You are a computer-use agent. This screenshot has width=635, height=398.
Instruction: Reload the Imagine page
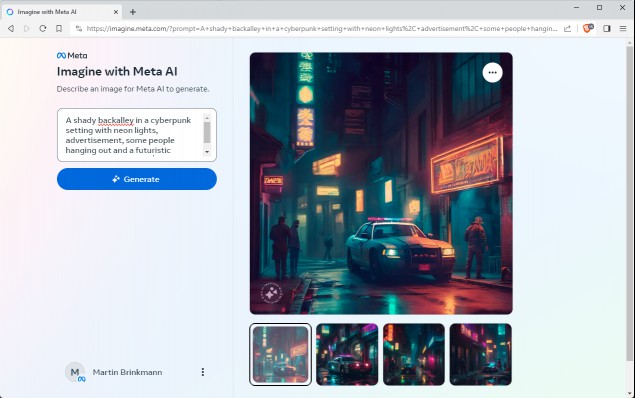[43, 28]
